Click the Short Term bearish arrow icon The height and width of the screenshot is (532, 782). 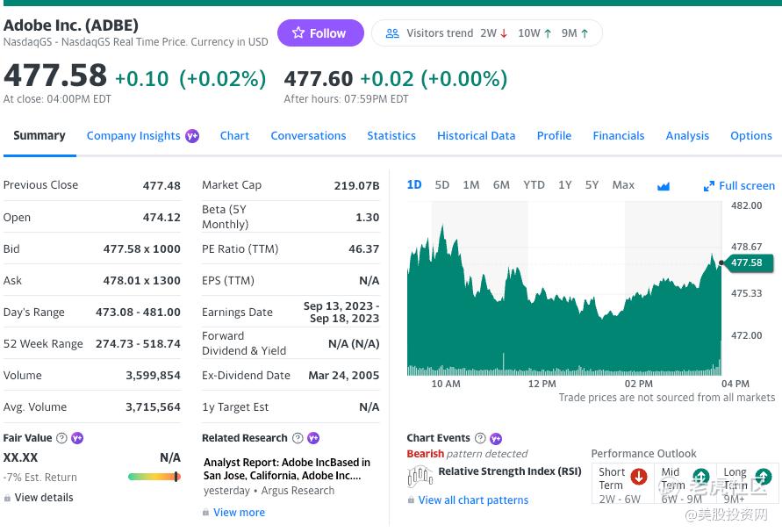pos(639,477)
